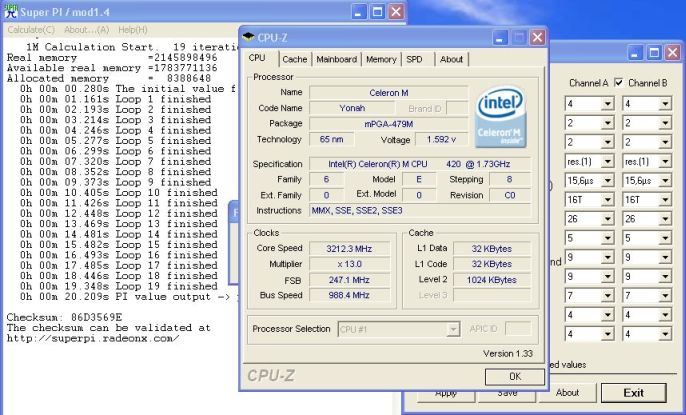
Task: Minimize the Super PI window
Action: [x=358, y=11]
